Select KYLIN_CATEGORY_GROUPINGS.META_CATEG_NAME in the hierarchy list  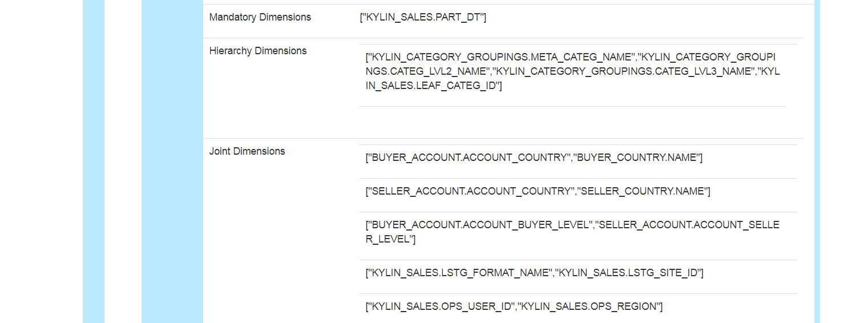click(503, 57)
